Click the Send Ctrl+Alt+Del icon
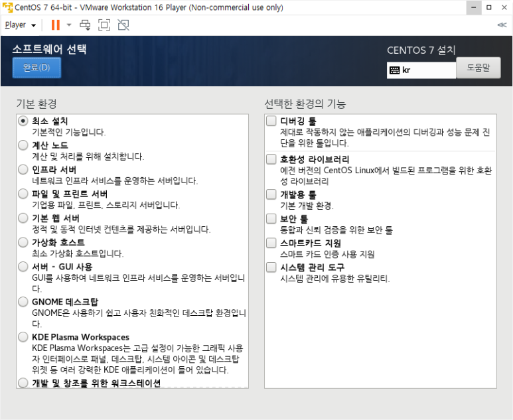Image resolution: width=513 pixels, height=420 pixels. [86, 25]
